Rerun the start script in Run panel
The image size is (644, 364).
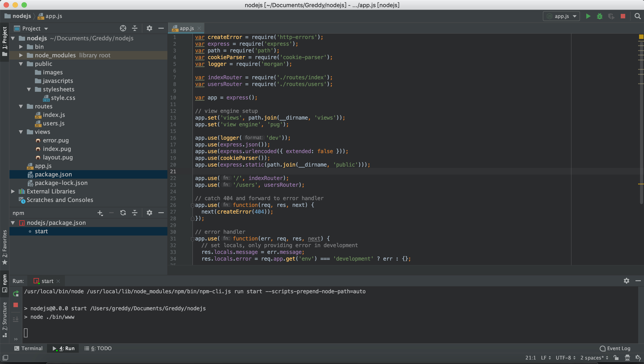click(x=16, y=293)
